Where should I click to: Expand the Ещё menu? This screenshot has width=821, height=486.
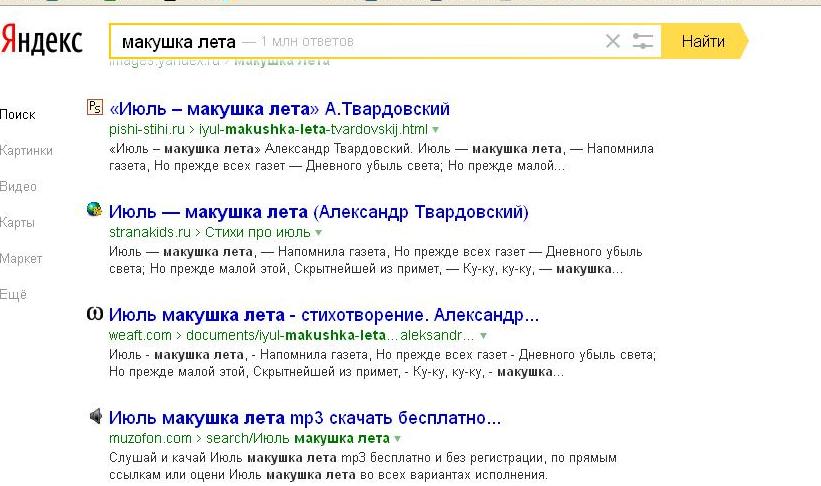pos(14,294)
